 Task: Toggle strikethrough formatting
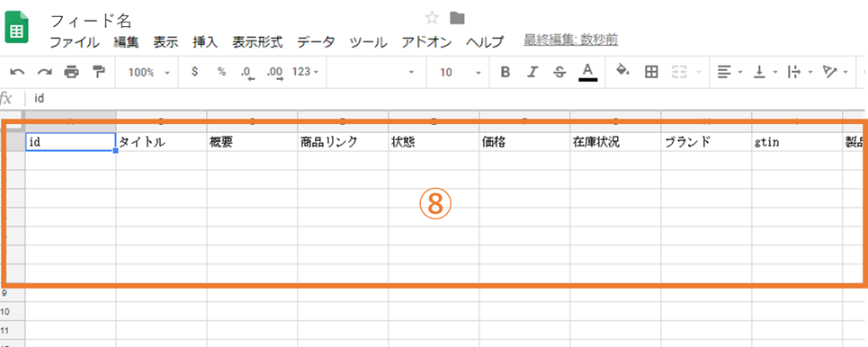coord(559,72)
